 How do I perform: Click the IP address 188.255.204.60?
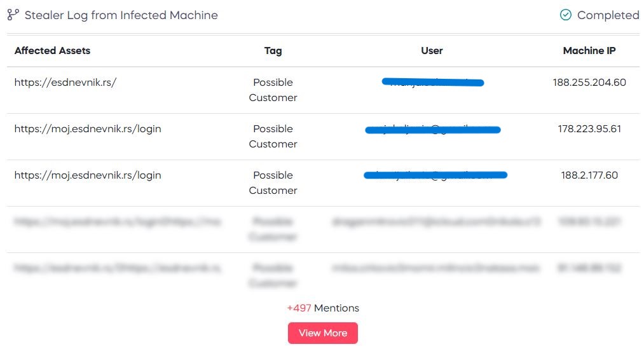tap(589, 82)
